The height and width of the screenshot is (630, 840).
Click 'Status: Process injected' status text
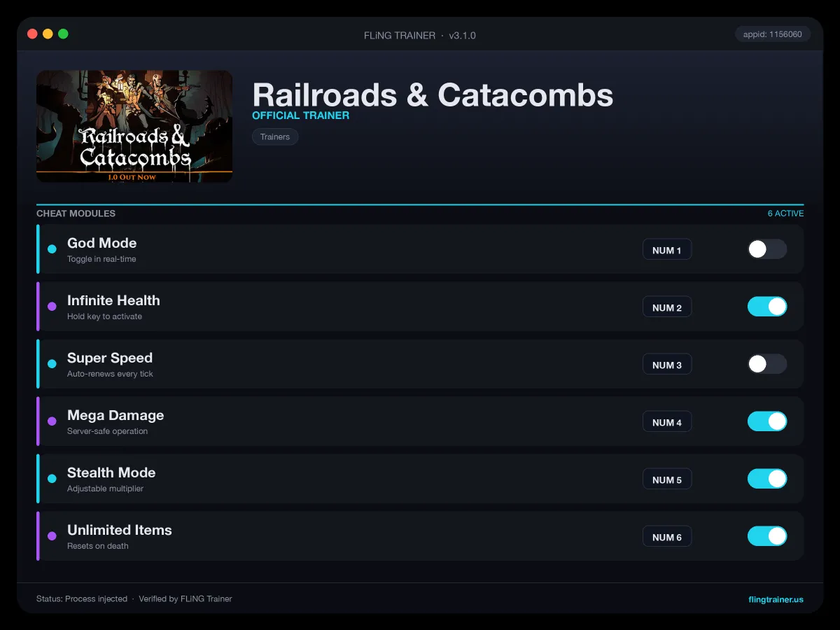click(x=82, y=599)
